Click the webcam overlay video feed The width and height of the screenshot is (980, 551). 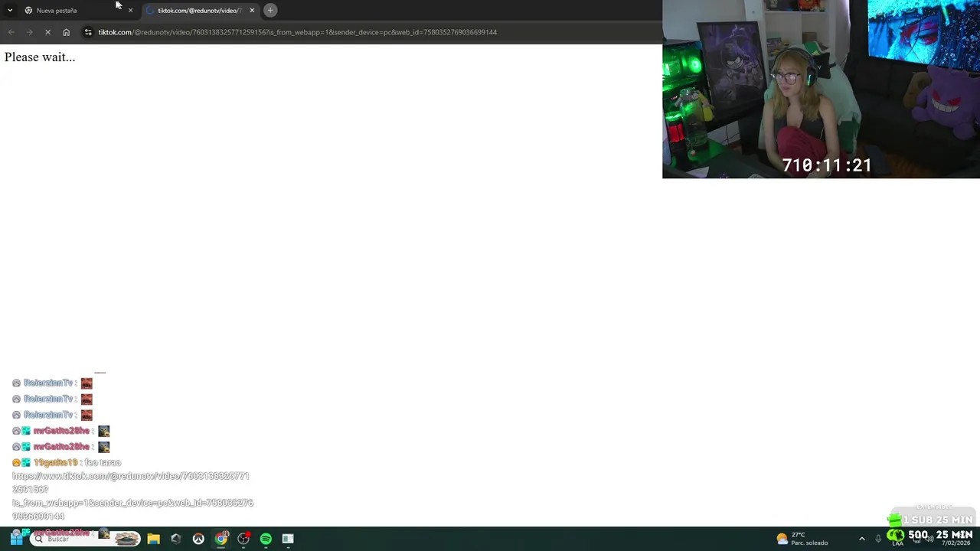click(821, 89)
